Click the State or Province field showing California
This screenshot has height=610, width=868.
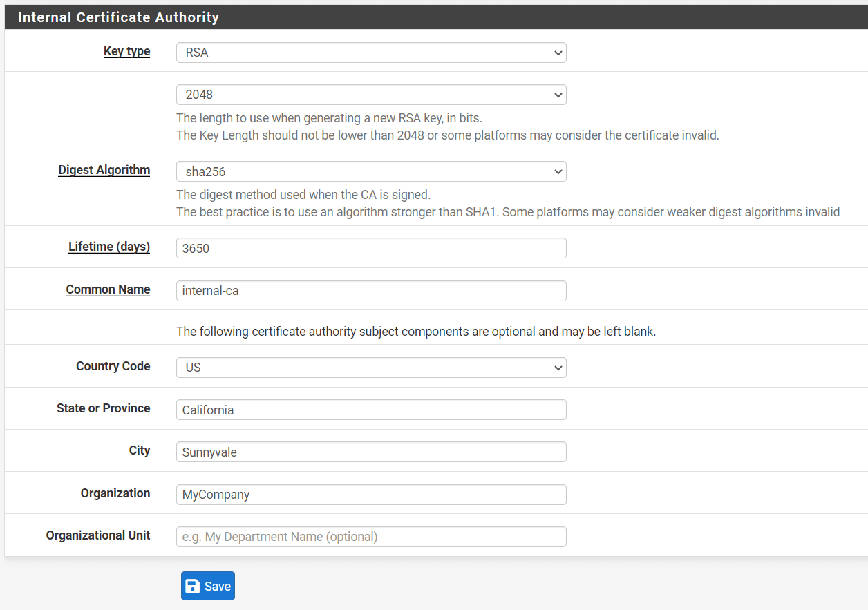(371, 410)
